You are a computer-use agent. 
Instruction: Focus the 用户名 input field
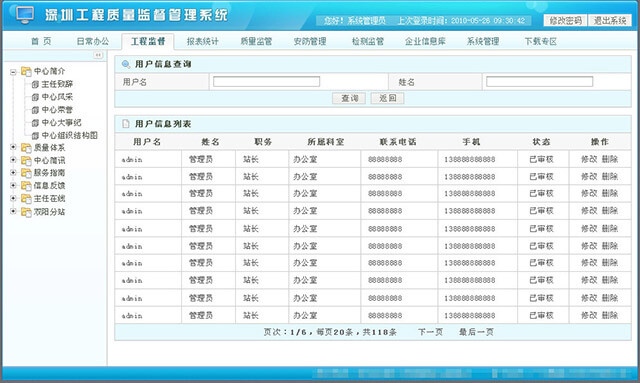(267, 82)
